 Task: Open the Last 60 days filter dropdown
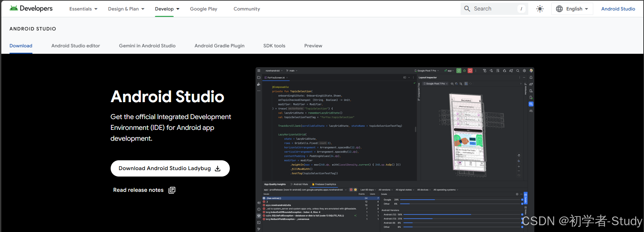[368, 190]
